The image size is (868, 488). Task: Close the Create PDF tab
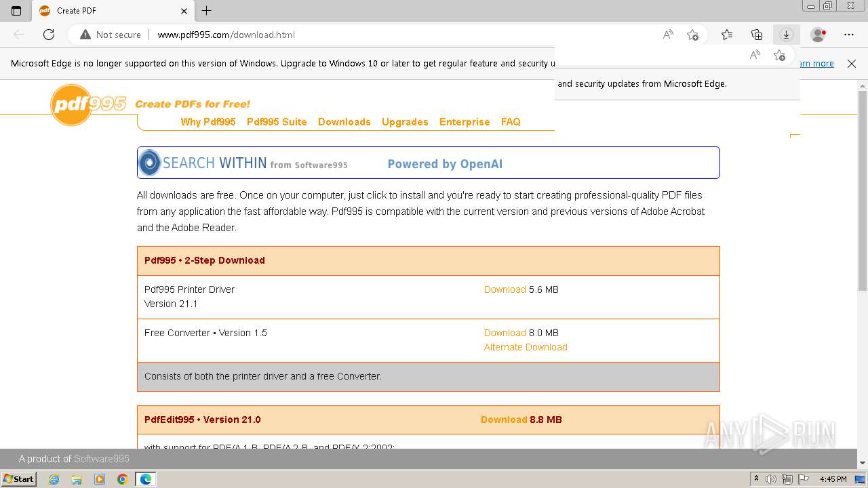point(184,11)
